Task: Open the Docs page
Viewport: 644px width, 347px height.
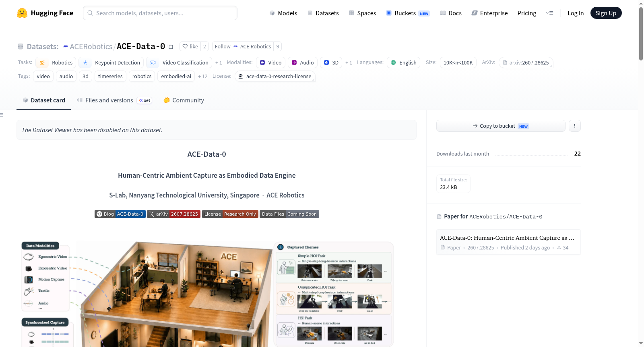Action: (450, 13)
